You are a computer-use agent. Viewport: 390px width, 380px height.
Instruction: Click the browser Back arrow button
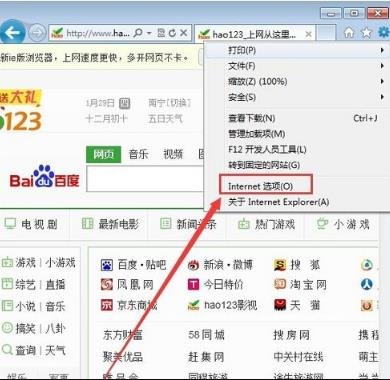click(x=12, y=32)
